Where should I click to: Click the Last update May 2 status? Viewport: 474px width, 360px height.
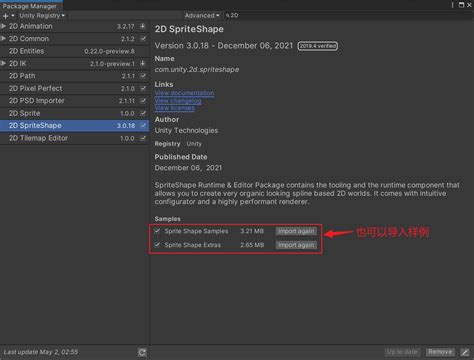pos(41,352)
